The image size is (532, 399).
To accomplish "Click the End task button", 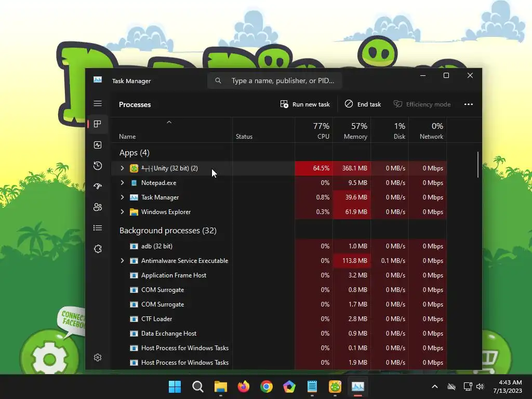I will [363, 104].
